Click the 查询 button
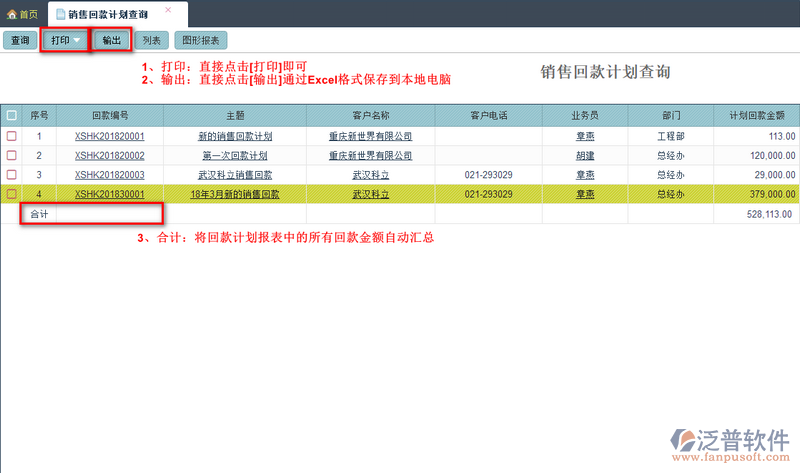800x473 pixels. click(20, 41)
